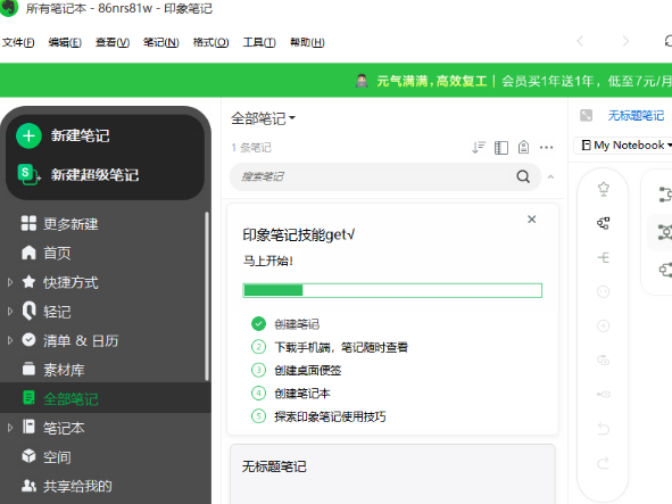The height and width of the screenshot is (504, 672).
Task: Click step 4 创建笔记本
Action: 302,393
